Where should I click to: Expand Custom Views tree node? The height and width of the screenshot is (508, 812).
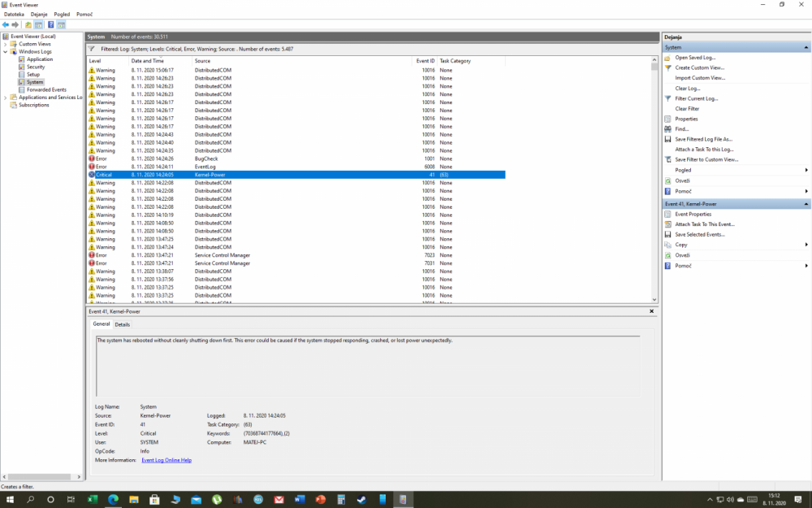pyautogui.click(x=6, y=44)
